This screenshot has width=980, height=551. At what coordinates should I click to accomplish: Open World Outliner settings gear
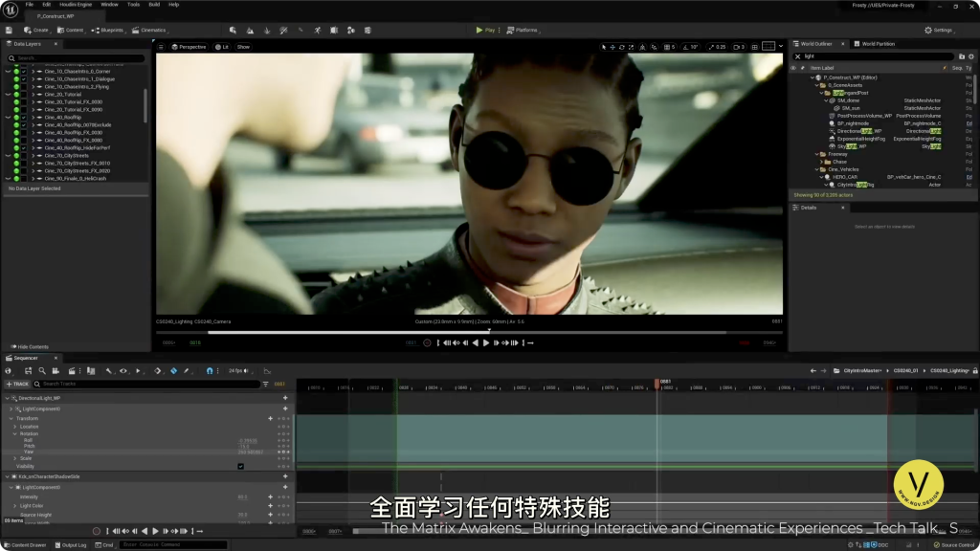click(x=971, y=56)
